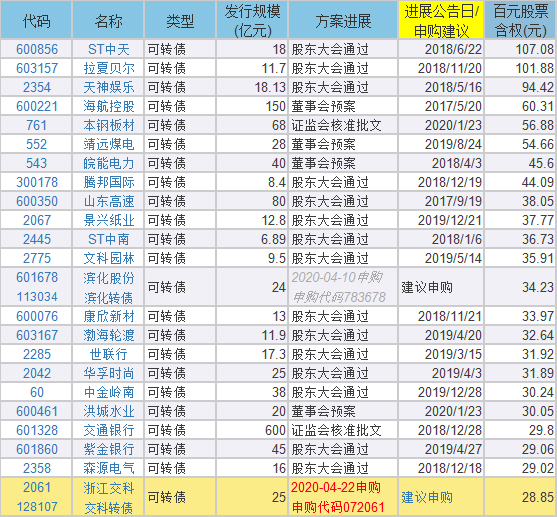The height and width of the screenshot is (517, 557).
Task: Select the 百元股票含权(元) header
Action: (520, 21)
